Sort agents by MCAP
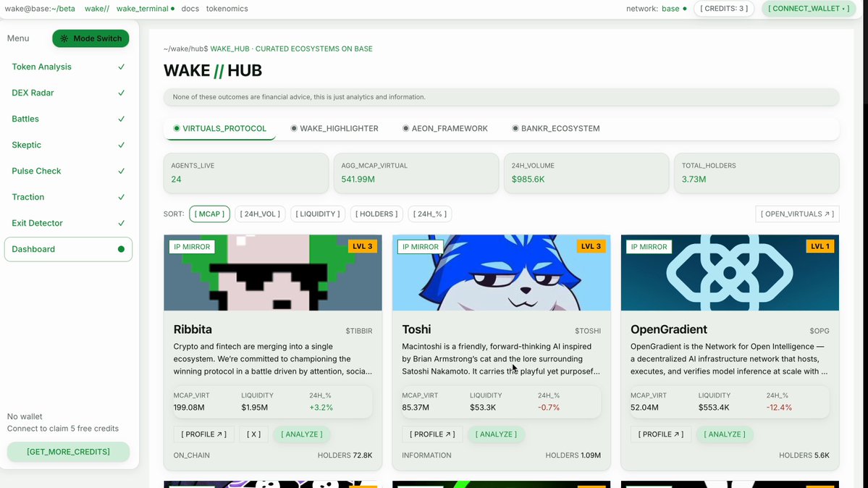868x488 pixels. (209, 214)
